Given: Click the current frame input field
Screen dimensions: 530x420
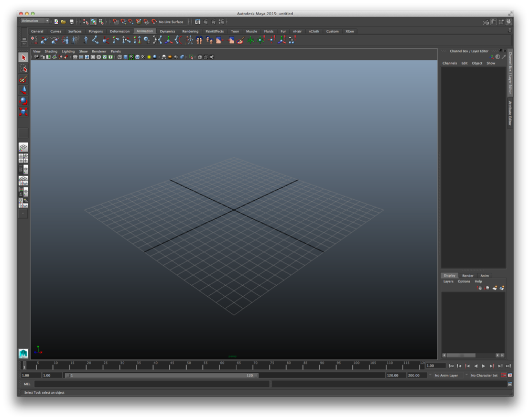Looking at the screenshot, I should [435, 365].
